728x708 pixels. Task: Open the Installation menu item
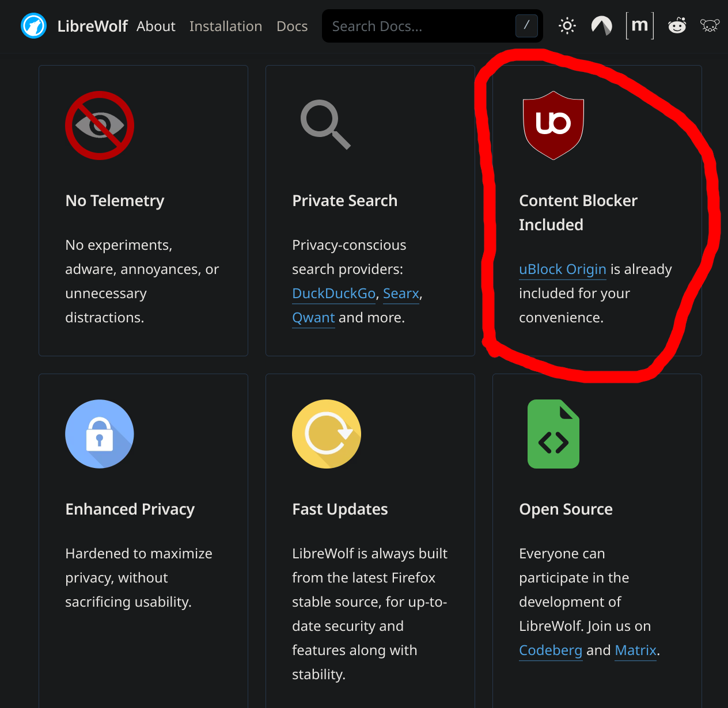coord(226,26)
